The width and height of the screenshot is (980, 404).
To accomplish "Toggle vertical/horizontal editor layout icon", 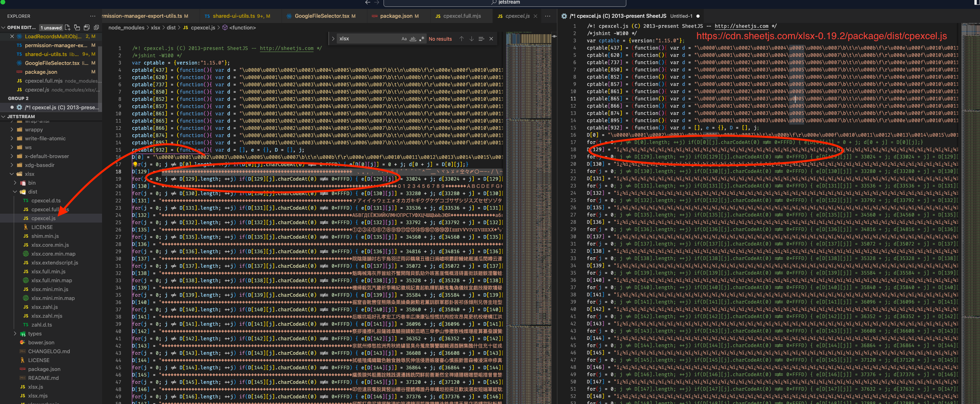I will [x=77, y=27].
